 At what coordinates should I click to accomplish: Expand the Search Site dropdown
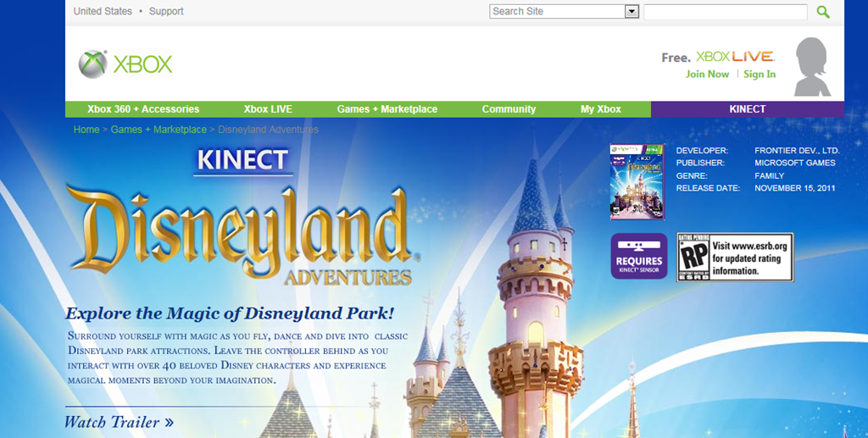coord(632,12)
